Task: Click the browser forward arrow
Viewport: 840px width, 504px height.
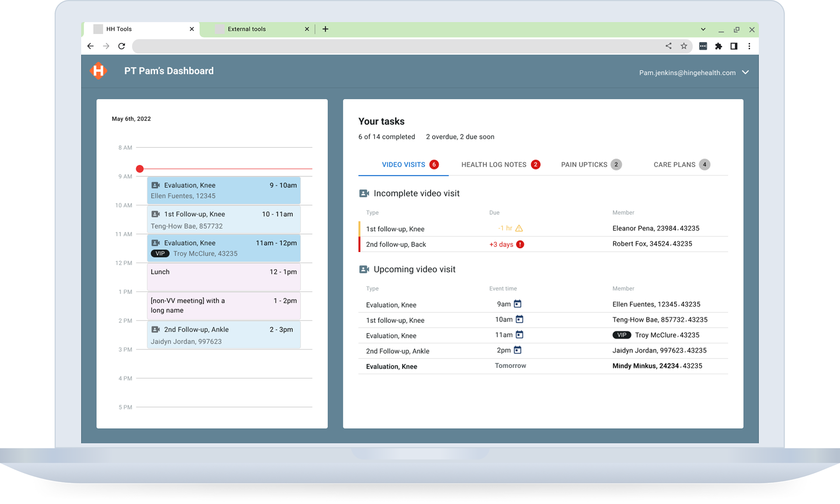Action: pyautogui.click(x=106, y=46)
